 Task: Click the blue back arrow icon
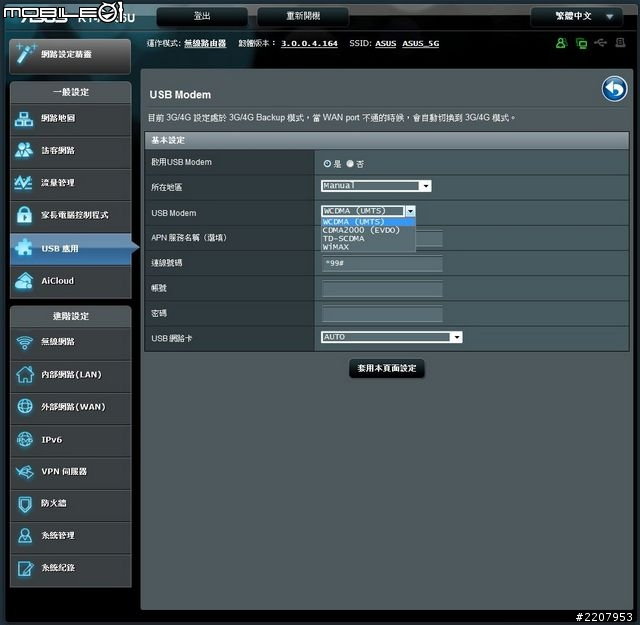click(x=613, y=90)
